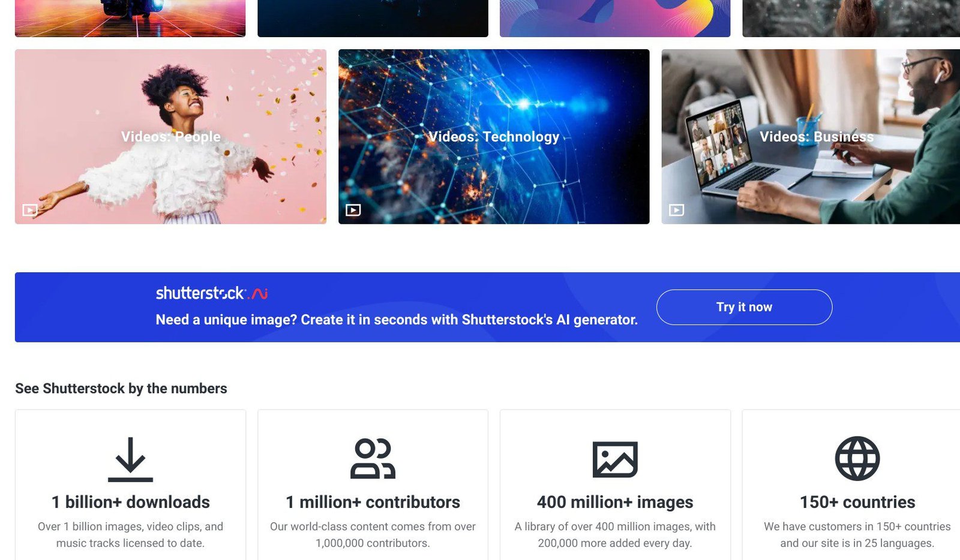Screen dimensions: 960x560
Task: Click the video icon on Technology card
Action: point(353,210)
